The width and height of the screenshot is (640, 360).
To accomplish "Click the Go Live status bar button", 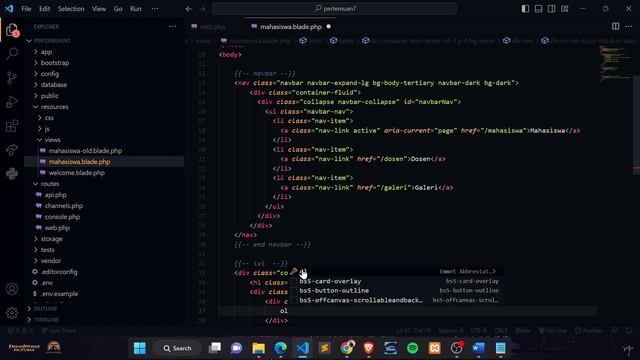I will click(553, 331).
